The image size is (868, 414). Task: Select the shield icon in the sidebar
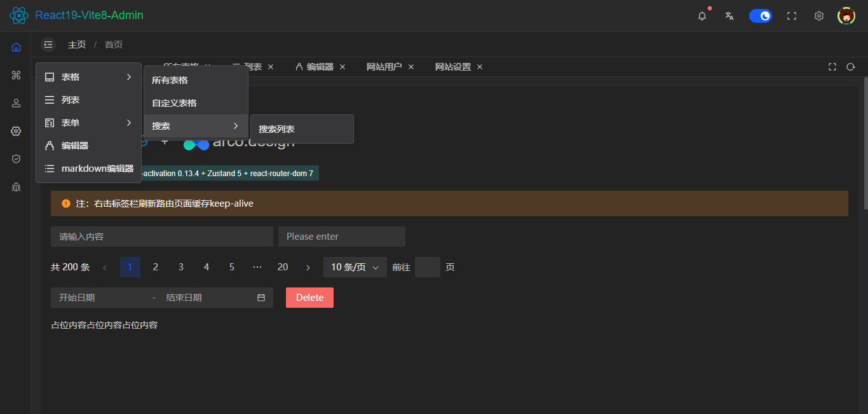coord(16,159)
